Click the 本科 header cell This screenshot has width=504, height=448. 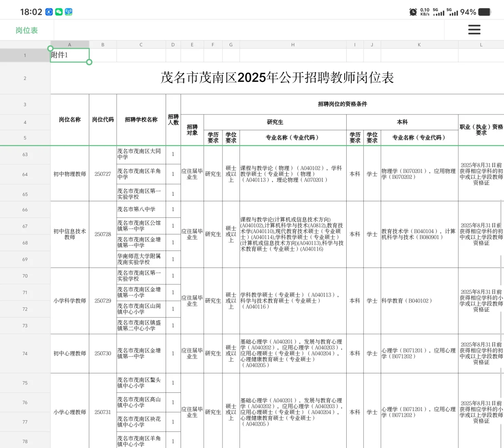click(x=402, y=122)
